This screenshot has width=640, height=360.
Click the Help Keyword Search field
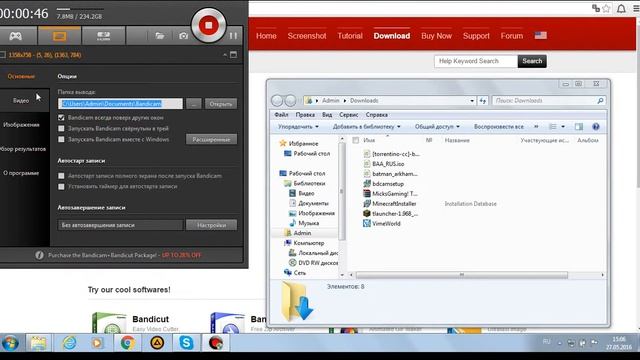click(x=476, y=61)
